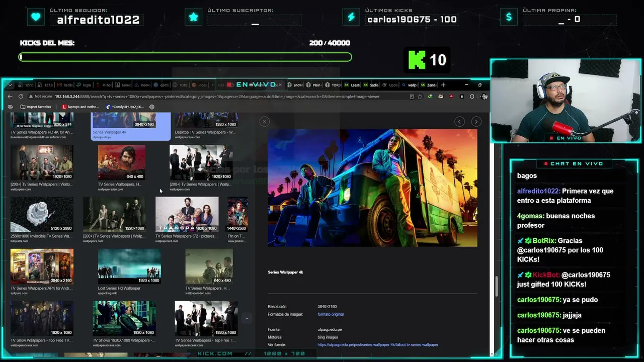
Task: Click the large wallpaper preview image
Action: (372, 188)
